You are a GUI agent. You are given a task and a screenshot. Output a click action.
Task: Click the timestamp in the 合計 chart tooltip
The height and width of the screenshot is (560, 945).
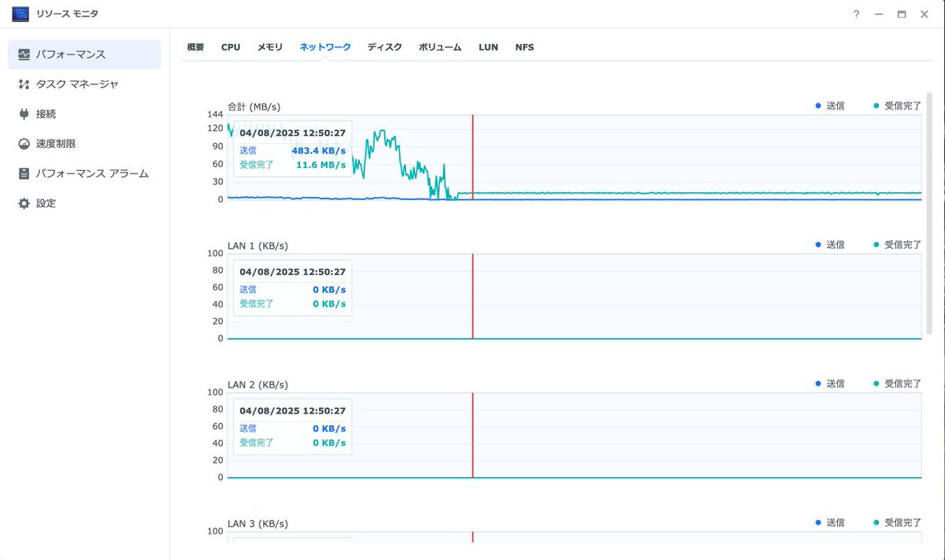(x=293, y=133)
